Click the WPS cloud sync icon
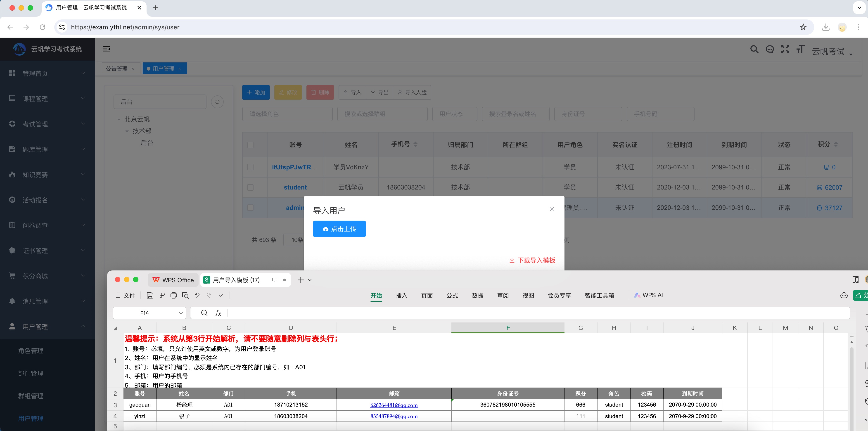Viewport: 868px width, 431px height. pyautogui.click(x=844, y=296)
